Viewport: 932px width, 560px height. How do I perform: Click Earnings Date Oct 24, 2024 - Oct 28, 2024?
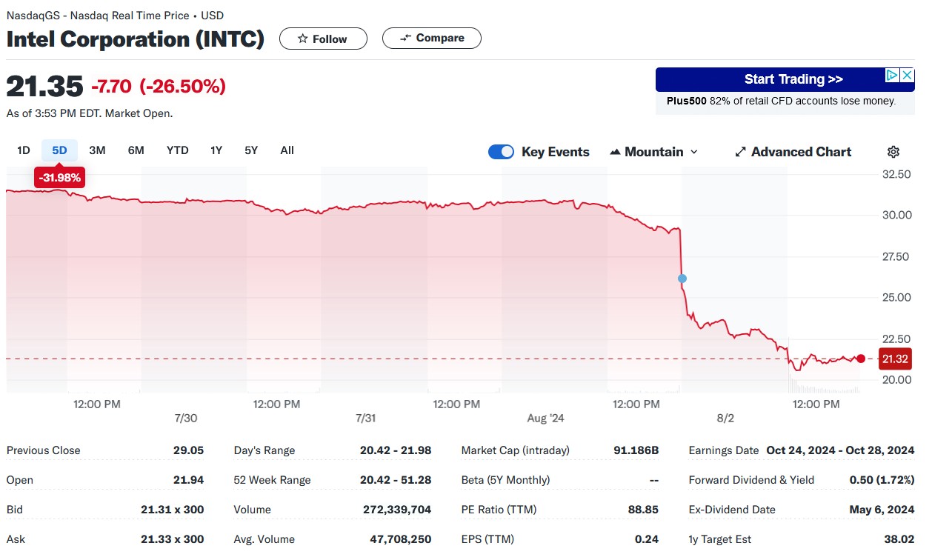tap(840, 450)
